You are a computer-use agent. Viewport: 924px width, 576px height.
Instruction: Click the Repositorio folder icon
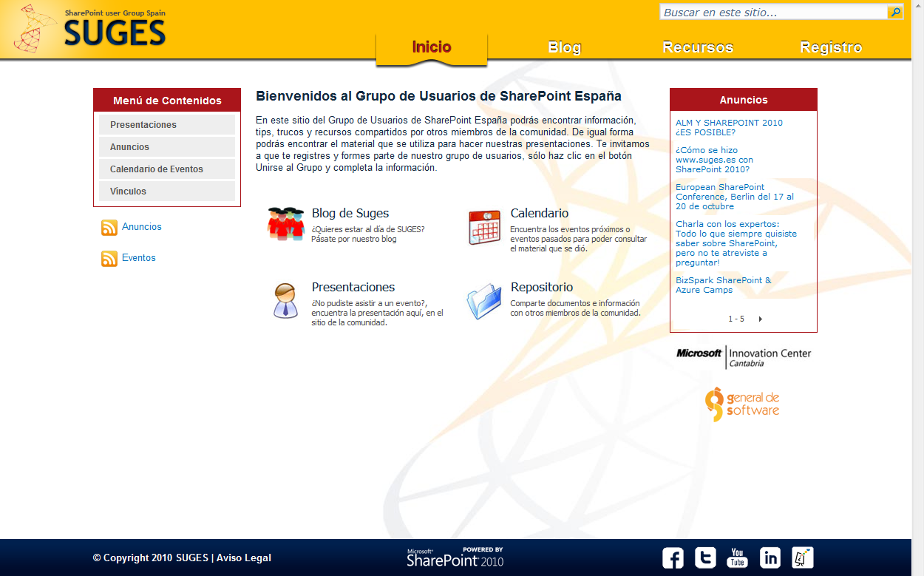coord(484,302)
